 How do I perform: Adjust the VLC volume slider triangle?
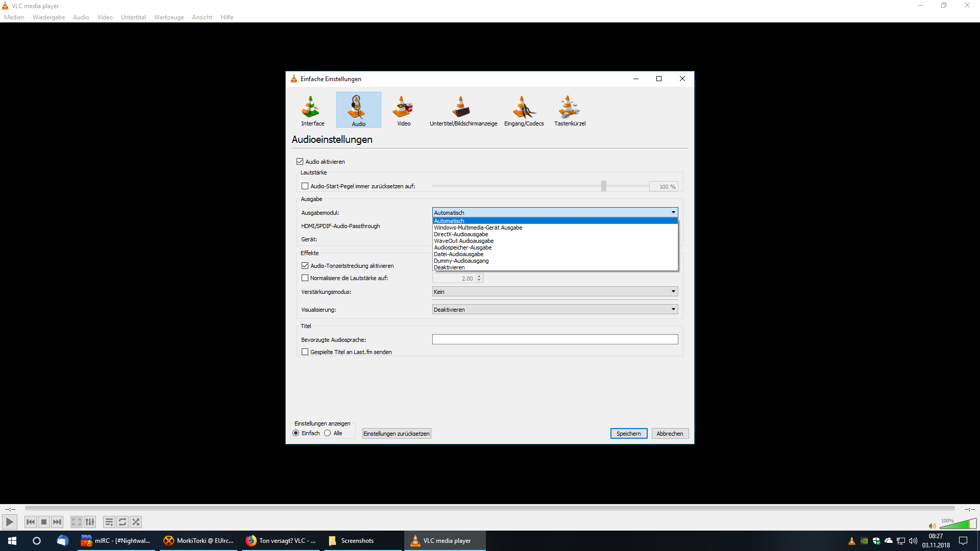[958, 524]
